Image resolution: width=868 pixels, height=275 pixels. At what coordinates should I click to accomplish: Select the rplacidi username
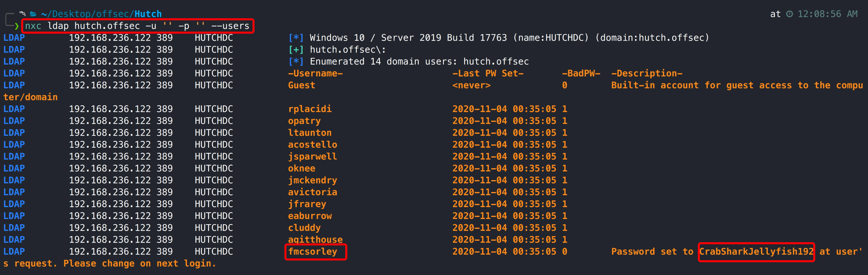pyautogui.click(x=310, y=109)
